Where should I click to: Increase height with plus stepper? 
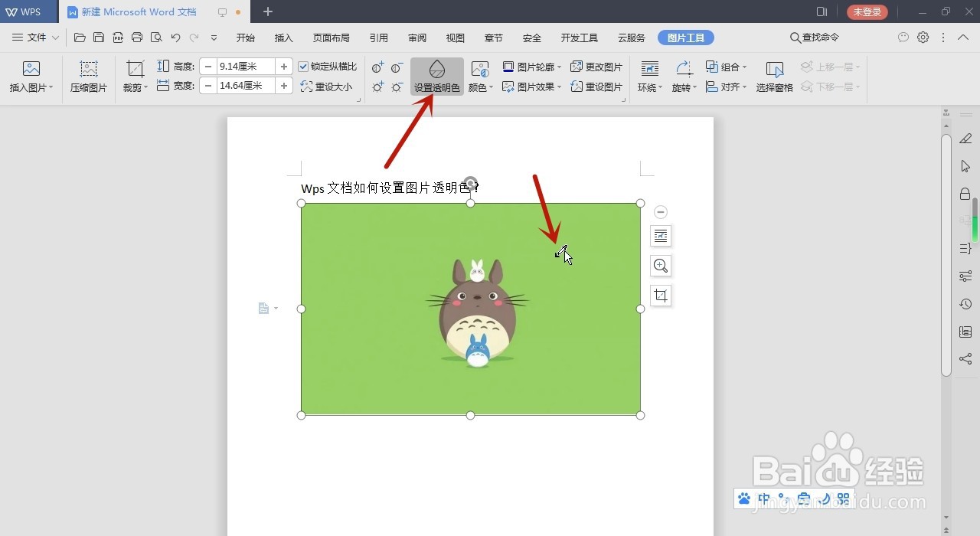284,67
